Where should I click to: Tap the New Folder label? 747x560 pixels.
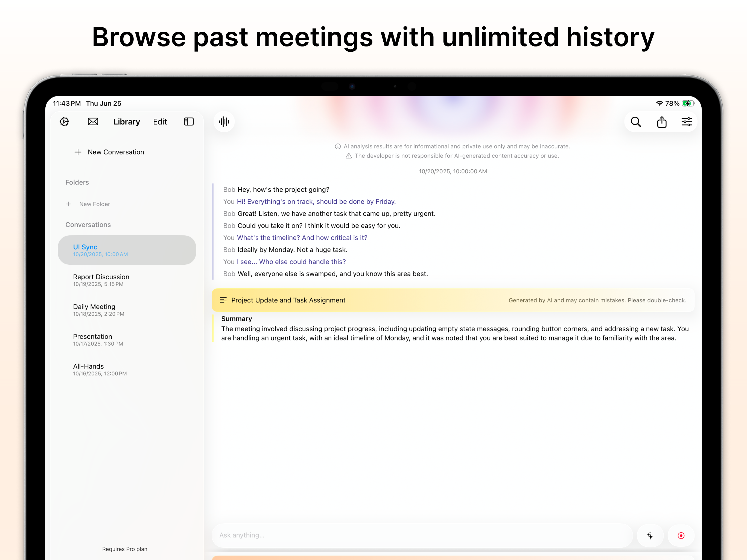[95, 204]
